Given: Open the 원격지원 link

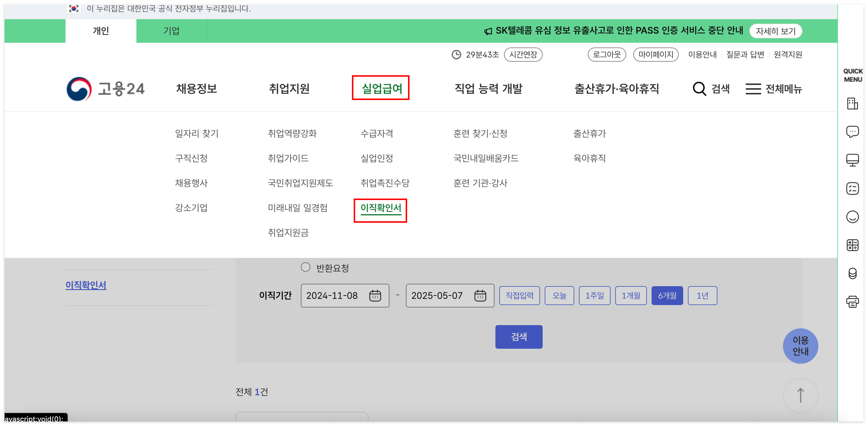Looking at the screenshot, I should [x=787, y=55].
